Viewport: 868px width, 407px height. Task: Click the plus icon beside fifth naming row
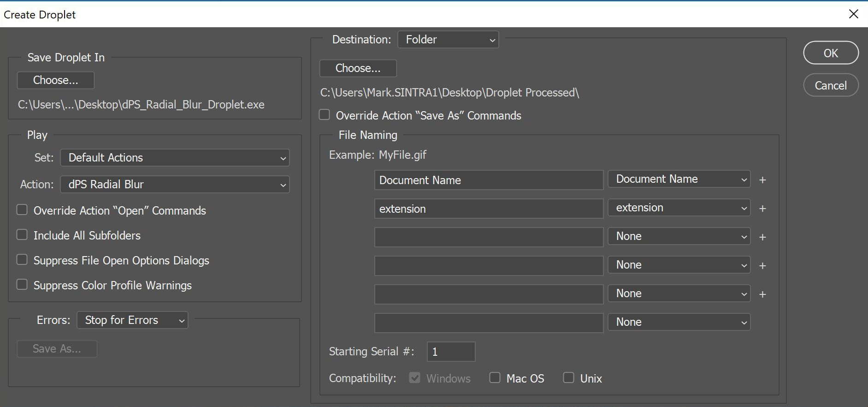point(762,294)
